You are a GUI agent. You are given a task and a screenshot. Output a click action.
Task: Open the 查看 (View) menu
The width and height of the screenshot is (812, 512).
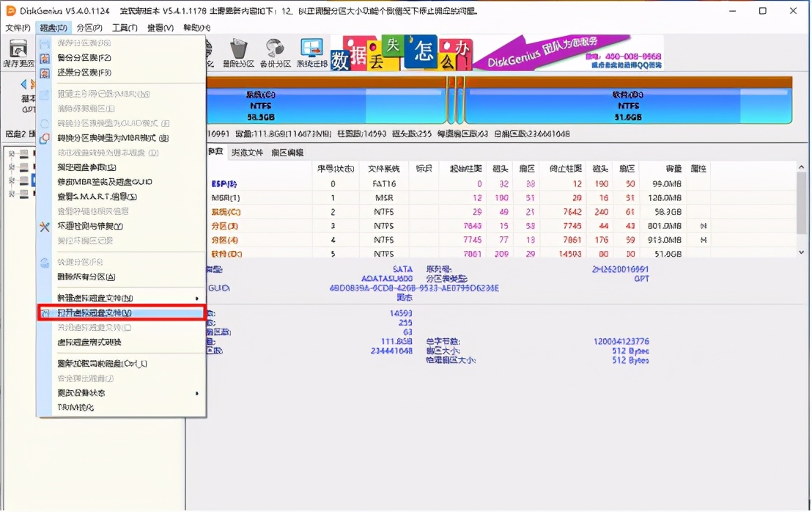(160, 27)
